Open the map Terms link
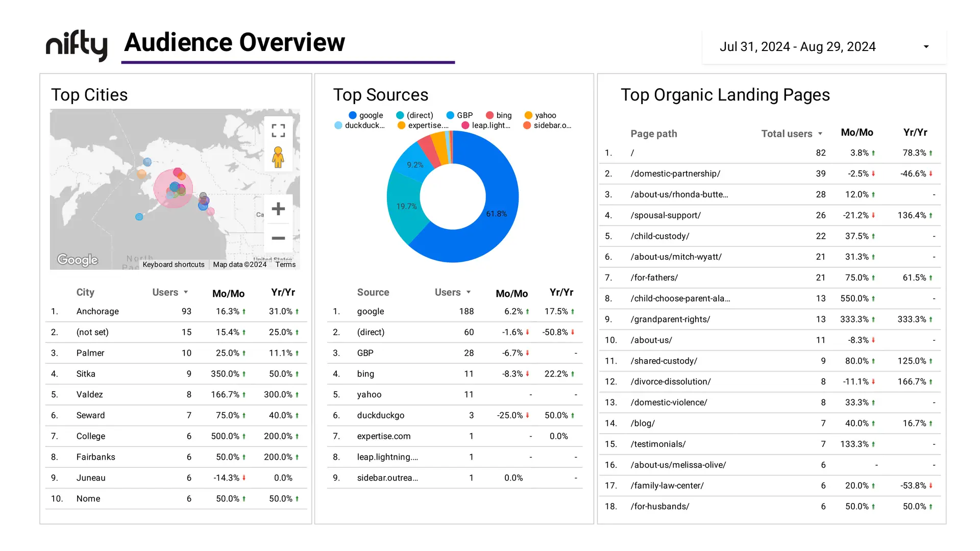Screen dimensions: 980x551 click(x=285, y=264)
